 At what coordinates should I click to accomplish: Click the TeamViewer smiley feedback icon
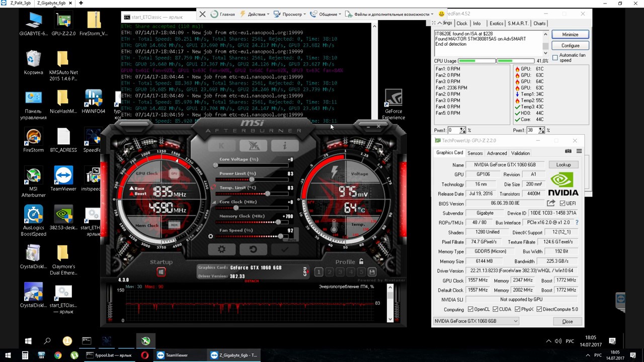pos(441,14)
